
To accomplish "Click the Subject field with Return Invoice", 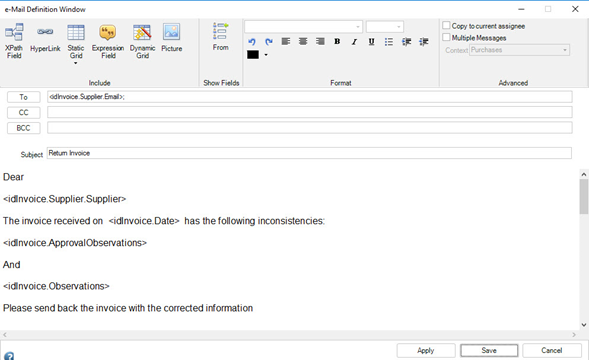I will pyautogui.click(x=309, y=153).
